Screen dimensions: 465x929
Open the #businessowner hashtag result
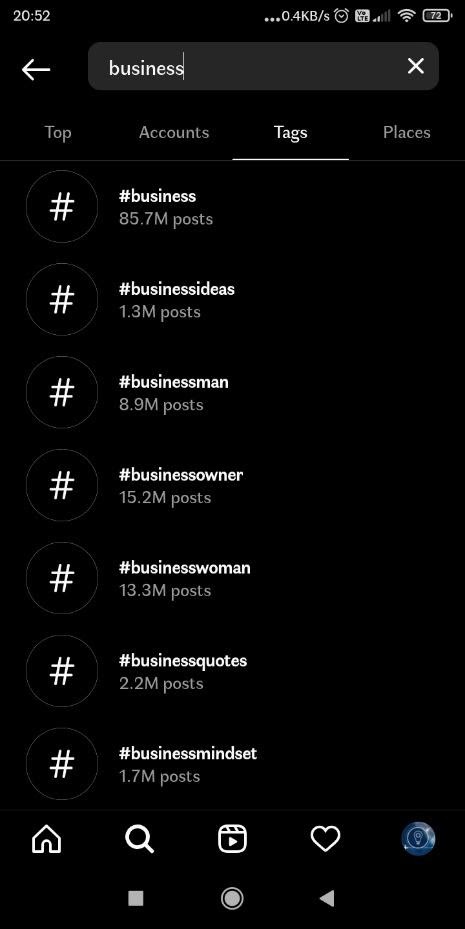(232, 485)
